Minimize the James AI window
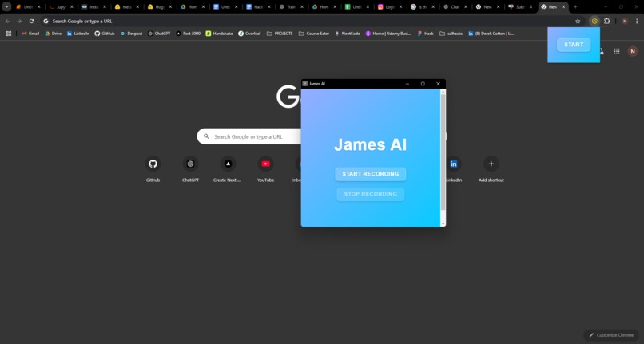 (407, 84)
